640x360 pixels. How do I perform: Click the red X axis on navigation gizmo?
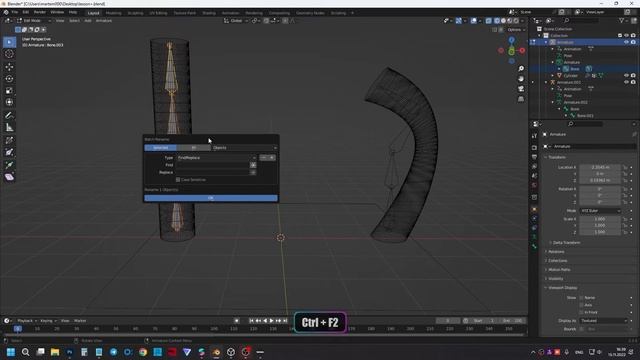(x=522, y=51)
